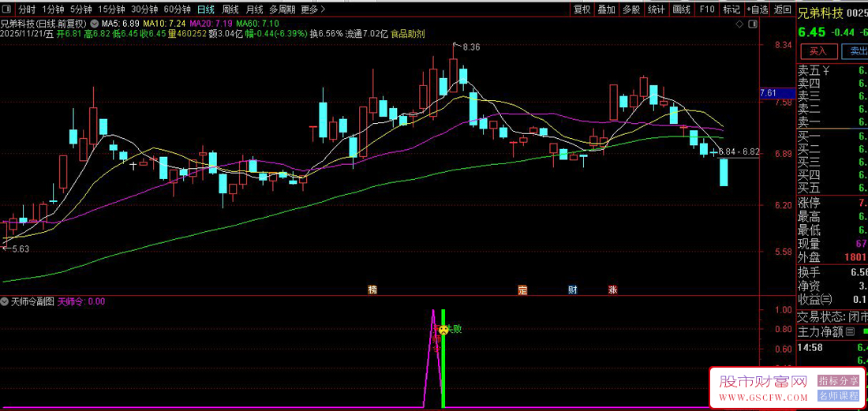The width and height of the screenshot is (868, 411).
Task: Click the smiley signal icon in indicator pane
Action: [x=443, y=330]
